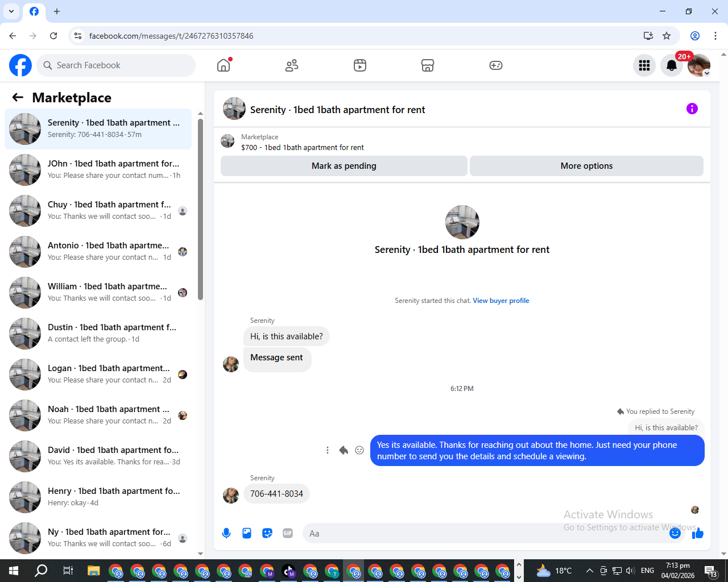
Task: Open the Home feed icon
Action: click(x=224, y=65)
